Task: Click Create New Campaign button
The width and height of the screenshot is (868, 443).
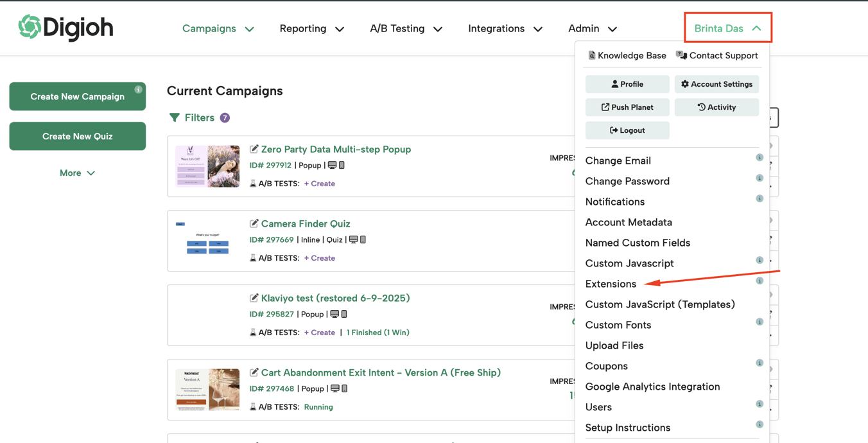Action: coord(78,96)
